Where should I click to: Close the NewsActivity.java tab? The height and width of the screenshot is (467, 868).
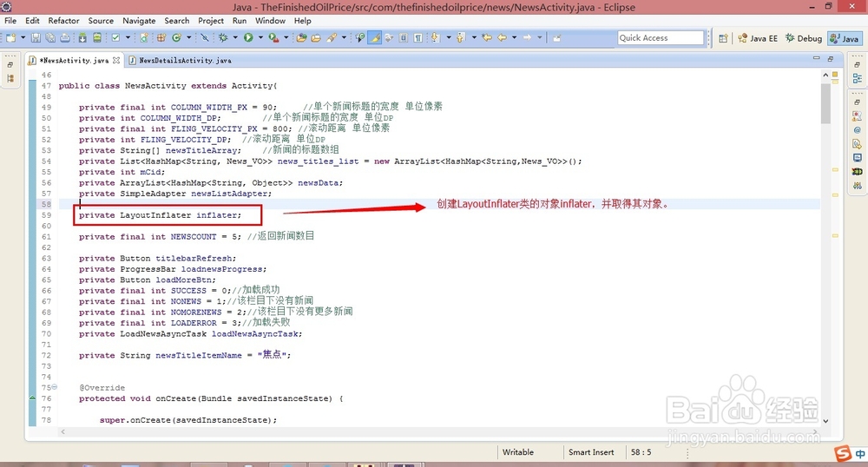[116, 60]
